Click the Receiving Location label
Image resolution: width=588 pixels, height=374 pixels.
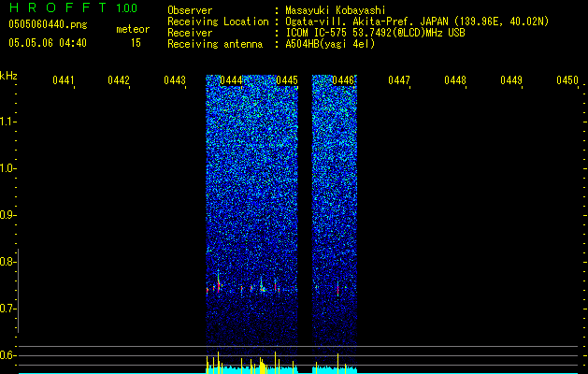coord(218,22)
